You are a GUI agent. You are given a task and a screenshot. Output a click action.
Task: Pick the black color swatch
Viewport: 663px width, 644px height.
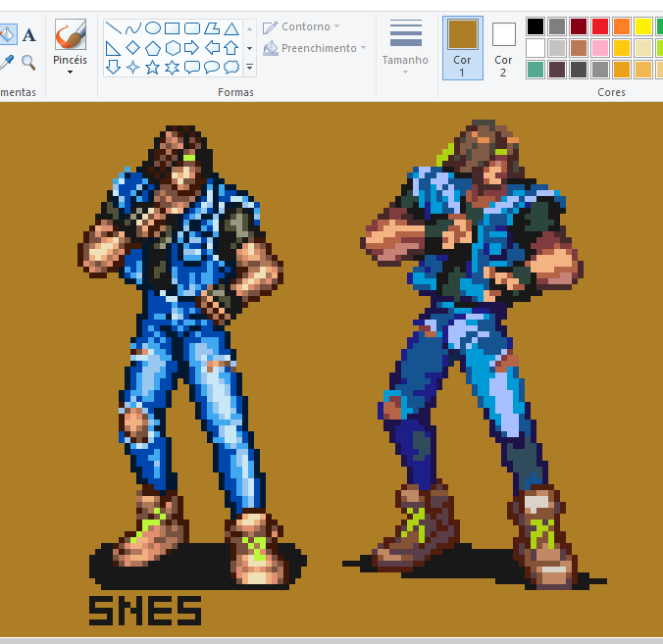pyautogui.click(x=535, y=26)
